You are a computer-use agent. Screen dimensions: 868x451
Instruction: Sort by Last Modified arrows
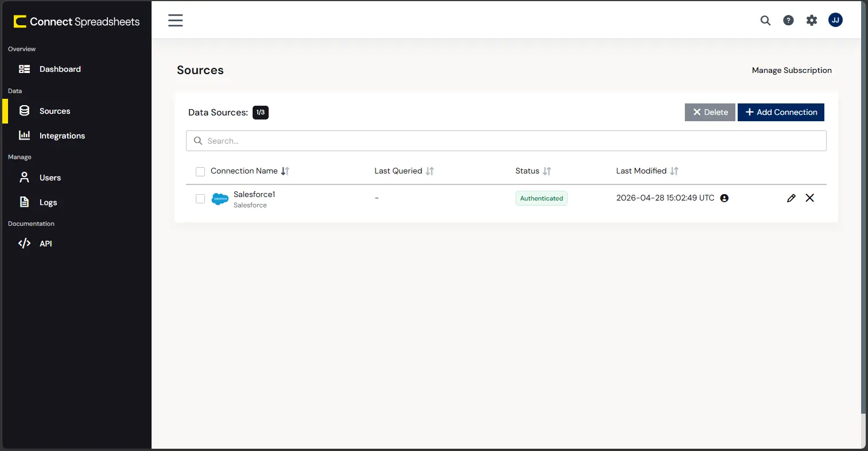[x=675, y=171]
